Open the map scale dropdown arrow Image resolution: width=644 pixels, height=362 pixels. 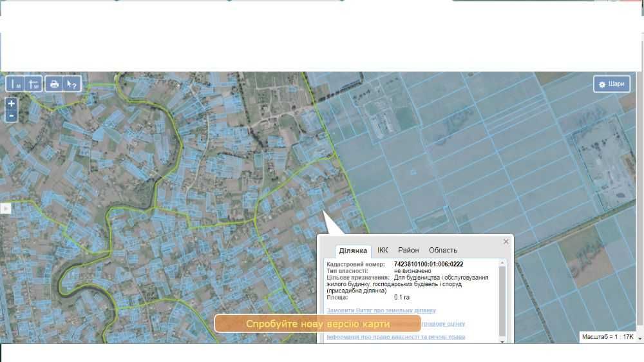tap(639, 339)
